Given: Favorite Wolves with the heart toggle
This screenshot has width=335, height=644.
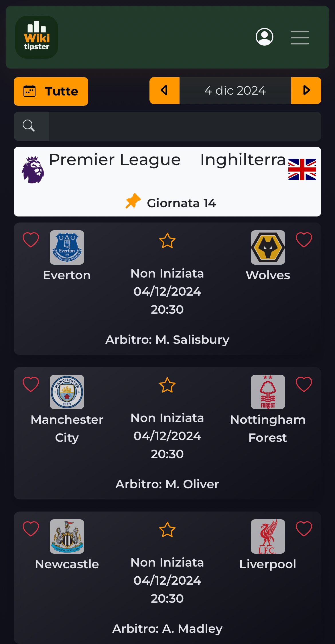Looking at the screenshot, I should [304, 240].
